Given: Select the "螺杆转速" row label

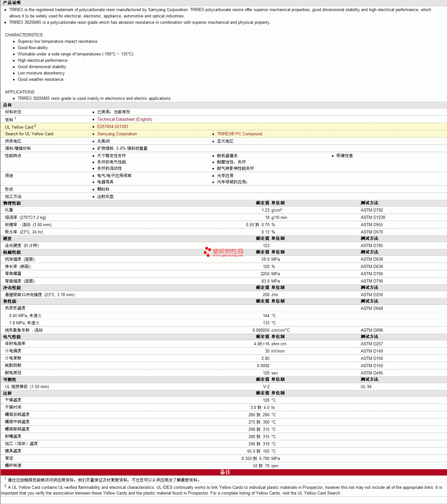Looking at the screenshot, I should click(x=13, y=466).
